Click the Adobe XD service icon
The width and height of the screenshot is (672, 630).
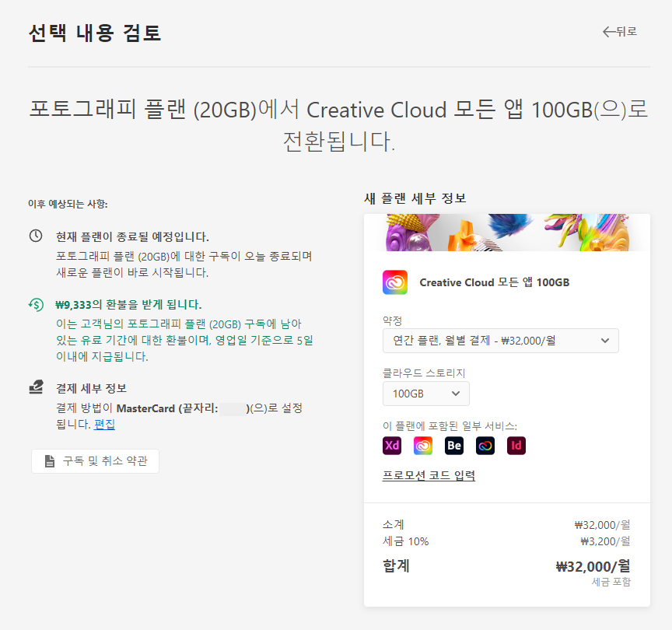(x=392, y=446)
